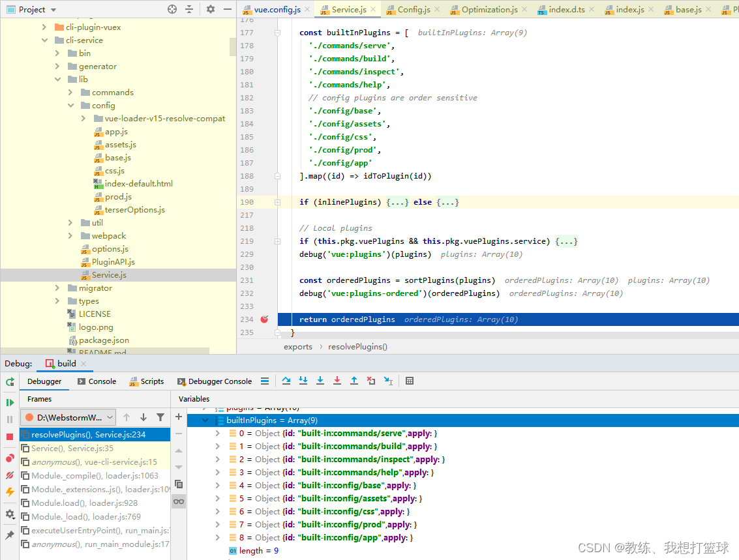Filter frames with funnel icon
The height and width of the screenshot is (560, 739).
[x=160, y=417]
